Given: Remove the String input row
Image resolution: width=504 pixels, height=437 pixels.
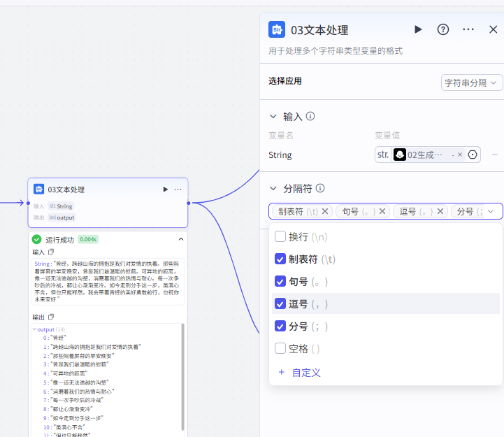Looking at the screenshot, I should click(494, 155).
